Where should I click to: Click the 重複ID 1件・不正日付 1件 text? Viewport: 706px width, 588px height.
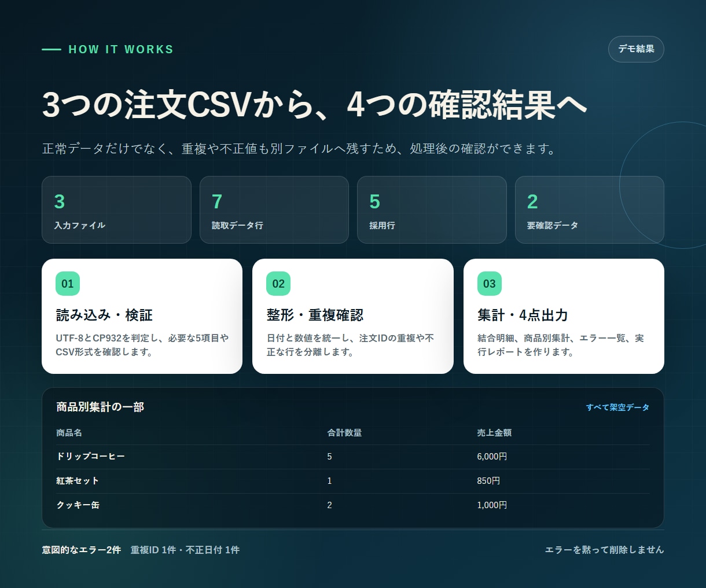[185, 550]
